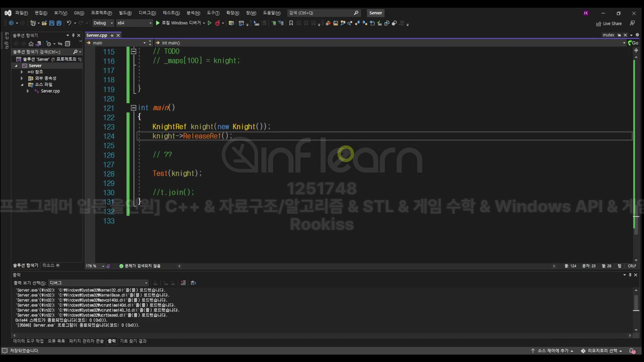This screenshot has width=644, height=362.
Task: Click the Undo arrow icon
Action: pyautogui.click(x=69, y=23)
